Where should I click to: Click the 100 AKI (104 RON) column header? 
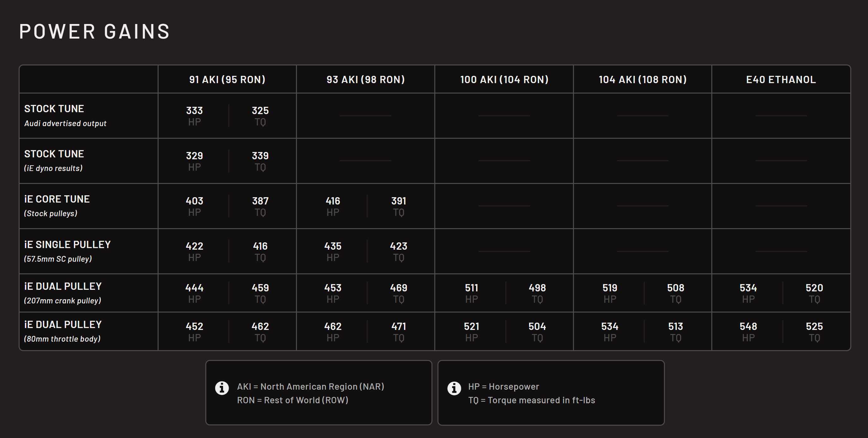(x=504, y=80)
